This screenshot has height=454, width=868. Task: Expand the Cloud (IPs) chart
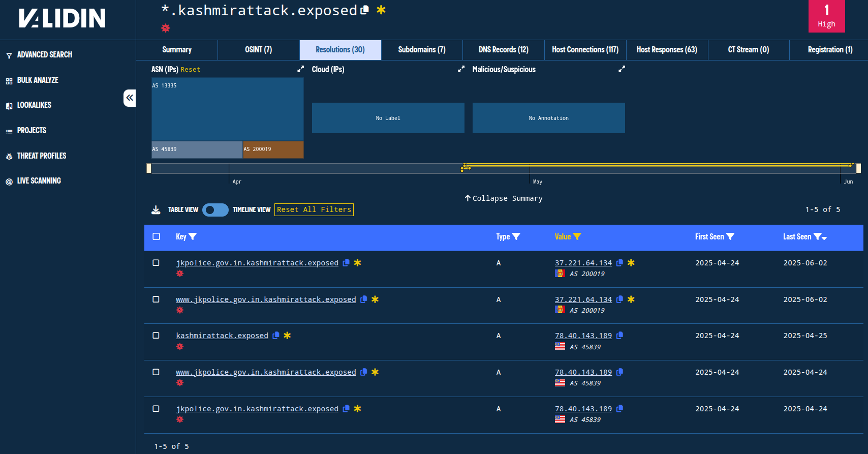(x=461, y=69)
